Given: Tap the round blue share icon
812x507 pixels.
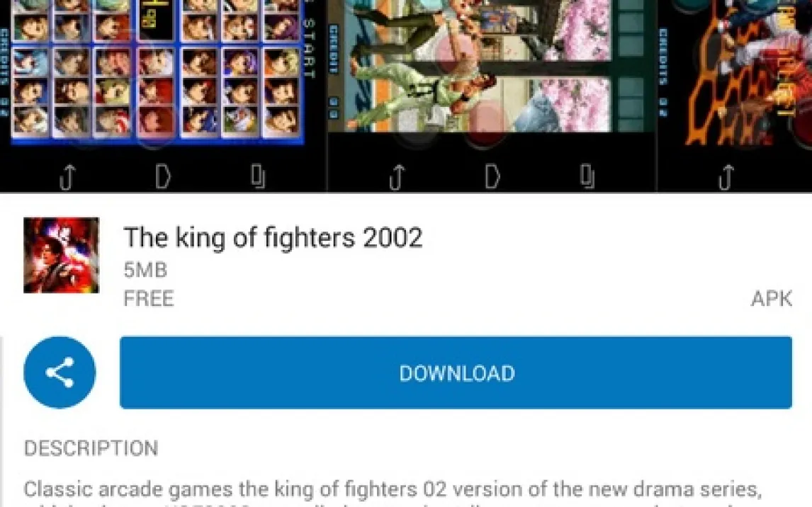Looking at the screenshot, I should coord(60,372).
